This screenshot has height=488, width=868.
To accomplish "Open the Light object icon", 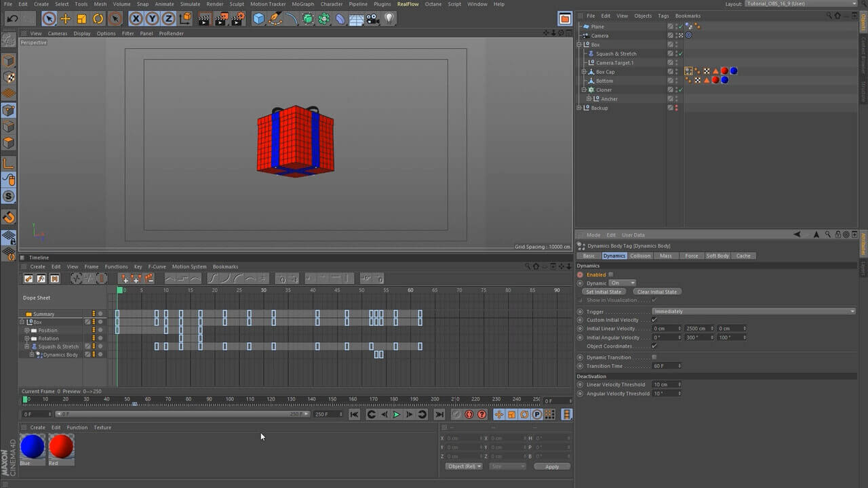I will point(389,19).
